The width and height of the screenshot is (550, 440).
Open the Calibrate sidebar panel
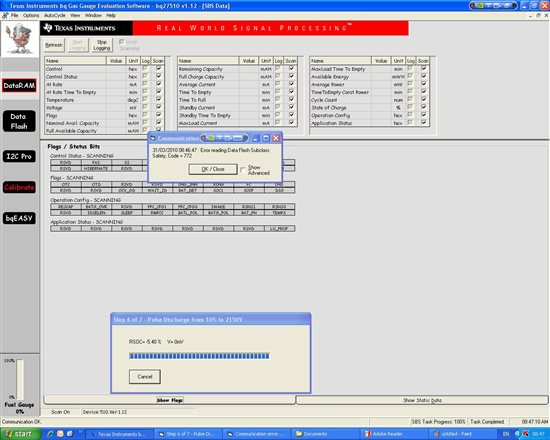pyautogui.click(x=19, y=187)
